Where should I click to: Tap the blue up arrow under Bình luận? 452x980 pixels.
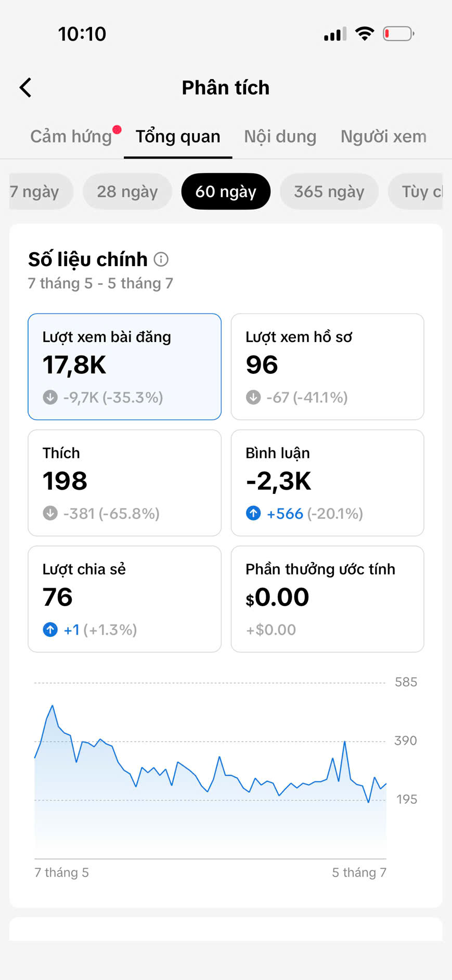point(253,514)
